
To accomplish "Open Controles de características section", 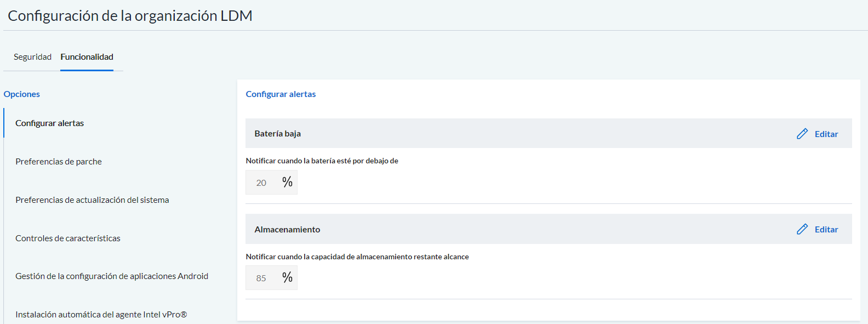I will coord(68,238).
